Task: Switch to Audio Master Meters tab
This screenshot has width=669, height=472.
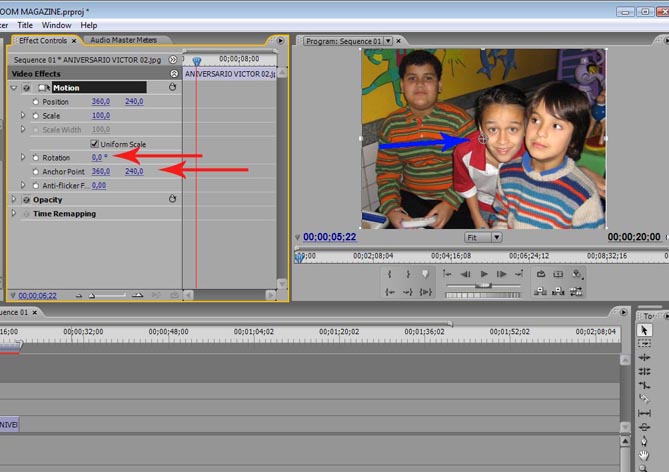Action: 126,41
